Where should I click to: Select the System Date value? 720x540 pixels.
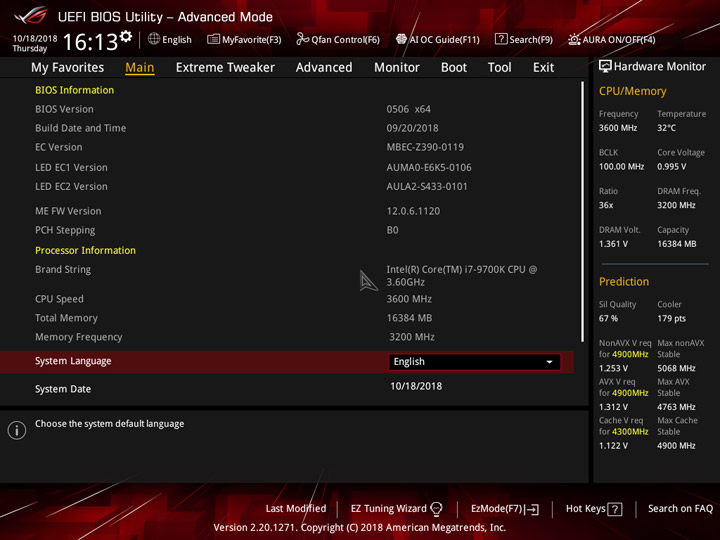pos(416,386)
